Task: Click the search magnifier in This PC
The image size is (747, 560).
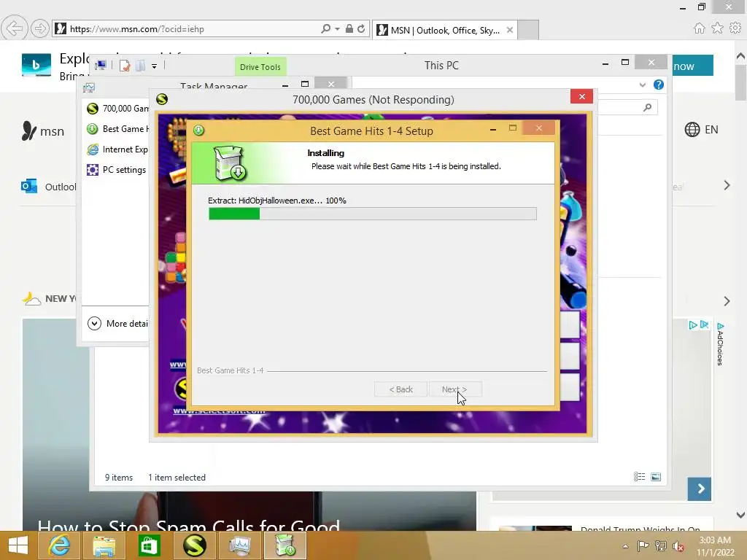Action: (648, 108)
